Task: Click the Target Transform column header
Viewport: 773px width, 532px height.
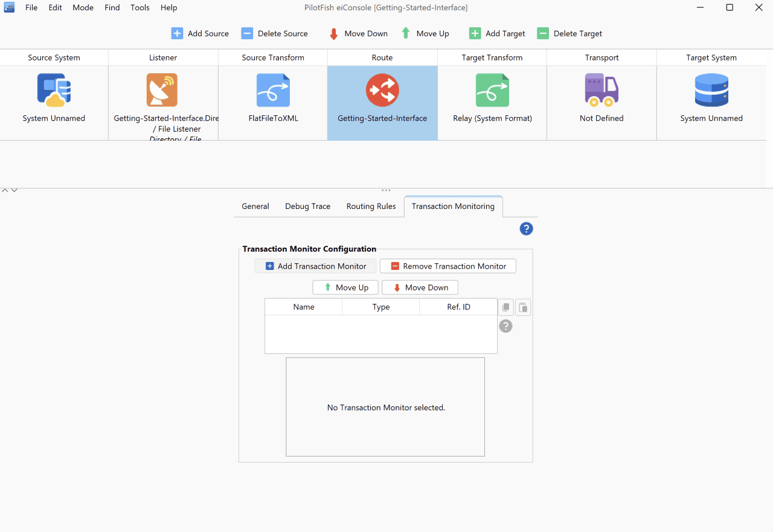Action: coord(492,58)
